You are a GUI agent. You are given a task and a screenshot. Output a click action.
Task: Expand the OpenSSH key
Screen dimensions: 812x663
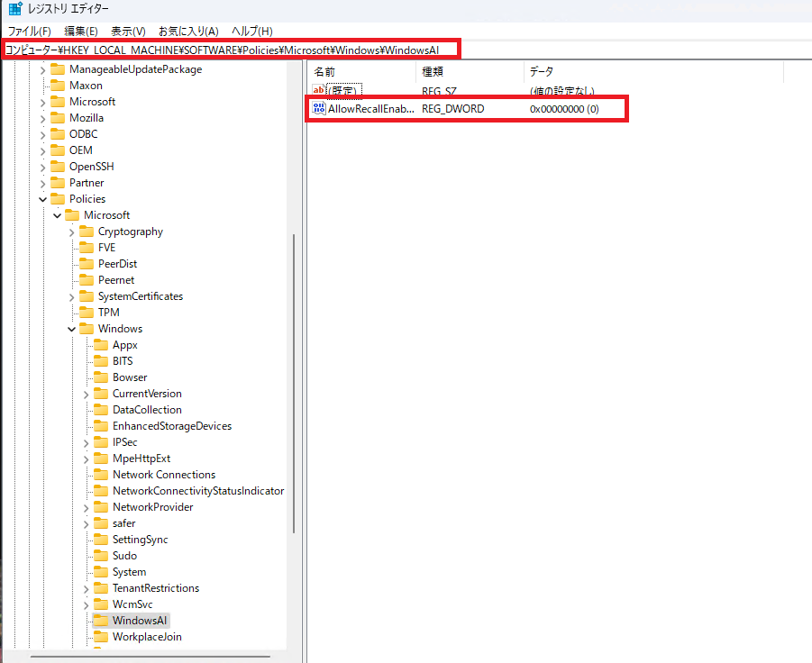43,168
